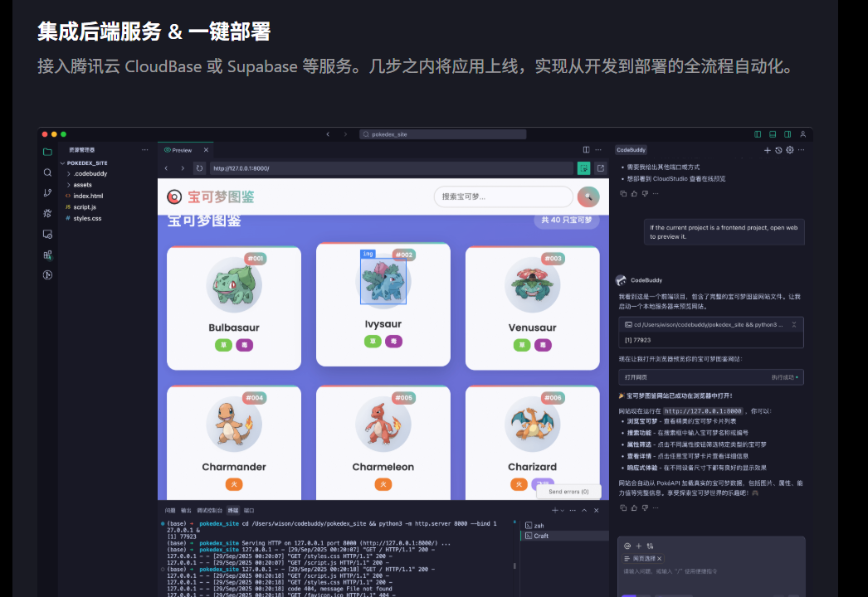Copy the first chat response
Viewport: 868px width, 597px height.
623,194
